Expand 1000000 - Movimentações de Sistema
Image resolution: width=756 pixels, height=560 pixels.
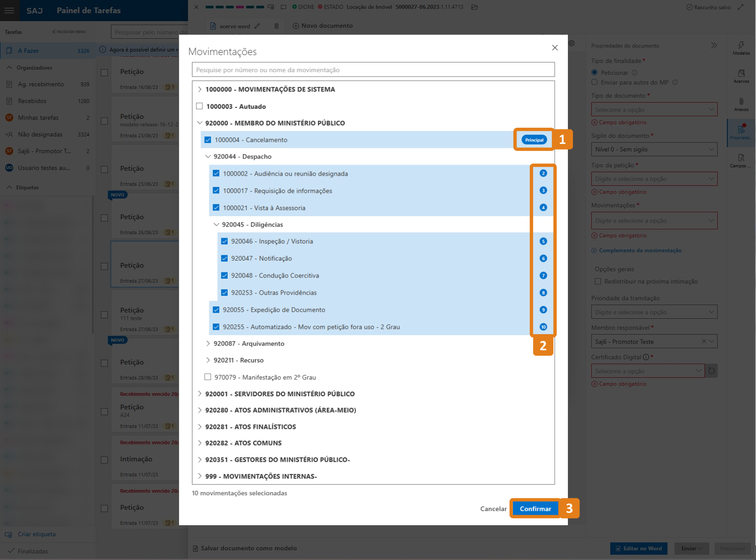tap(200, 89)
